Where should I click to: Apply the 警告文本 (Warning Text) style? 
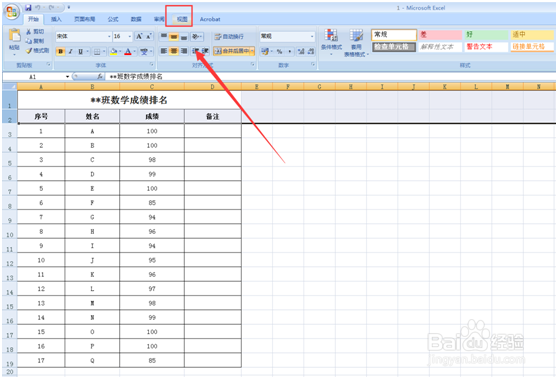pyautogui.click(x=486, y=47)
